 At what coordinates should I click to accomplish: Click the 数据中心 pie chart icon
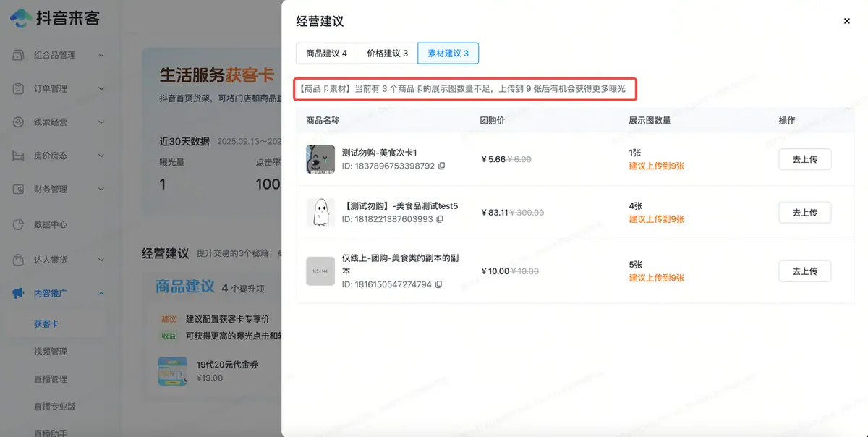[20, 224]
